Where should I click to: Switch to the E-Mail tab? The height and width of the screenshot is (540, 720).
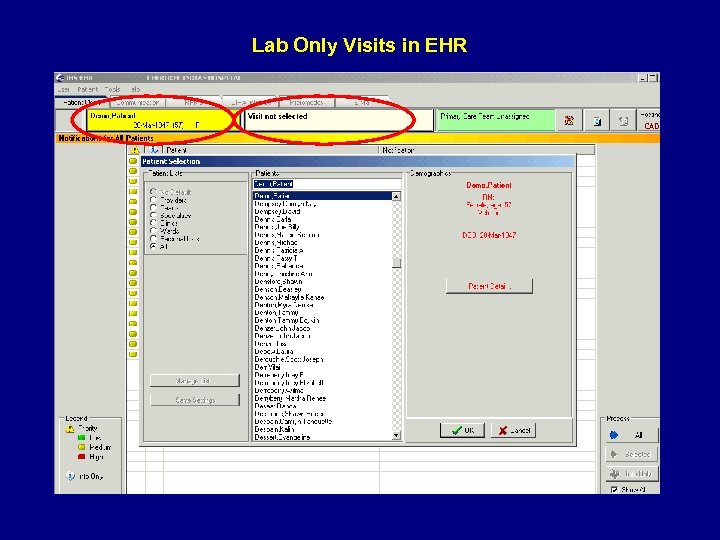click(x=362, y=102)
